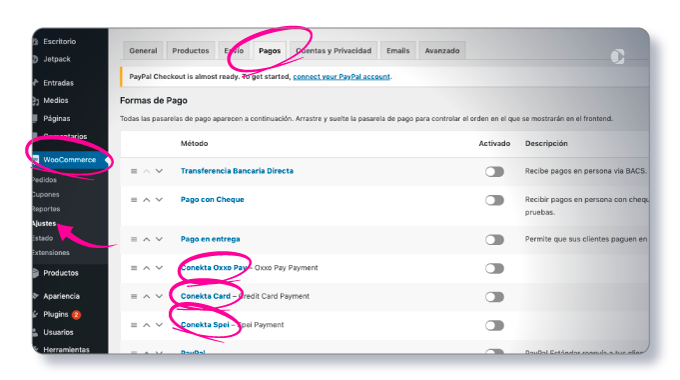Enable the Pago con Cheque toggle
Image resolution: width=680 pixels, height=380 pixels.
click(x=494, y=200)
